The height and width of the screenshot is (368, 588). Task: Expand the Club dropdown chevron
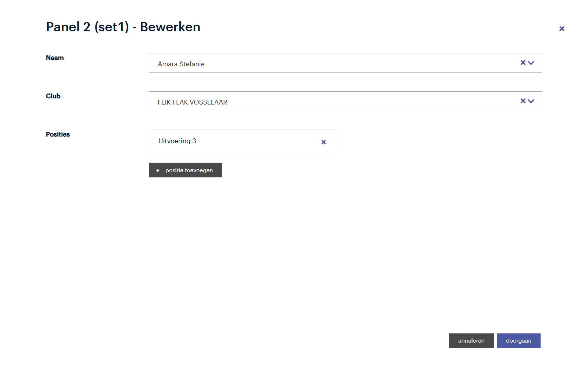point(531,101)
